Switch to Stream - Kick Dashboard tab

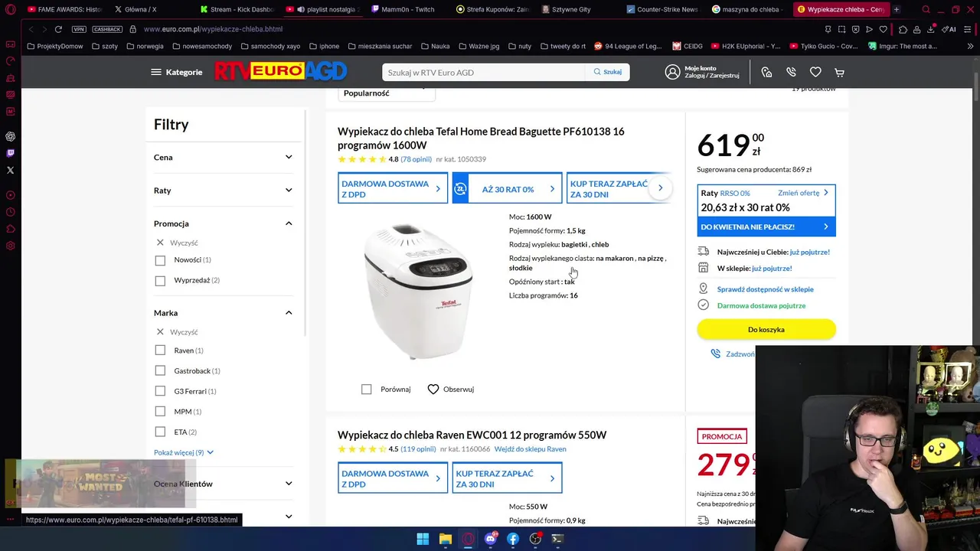(236, 9)
